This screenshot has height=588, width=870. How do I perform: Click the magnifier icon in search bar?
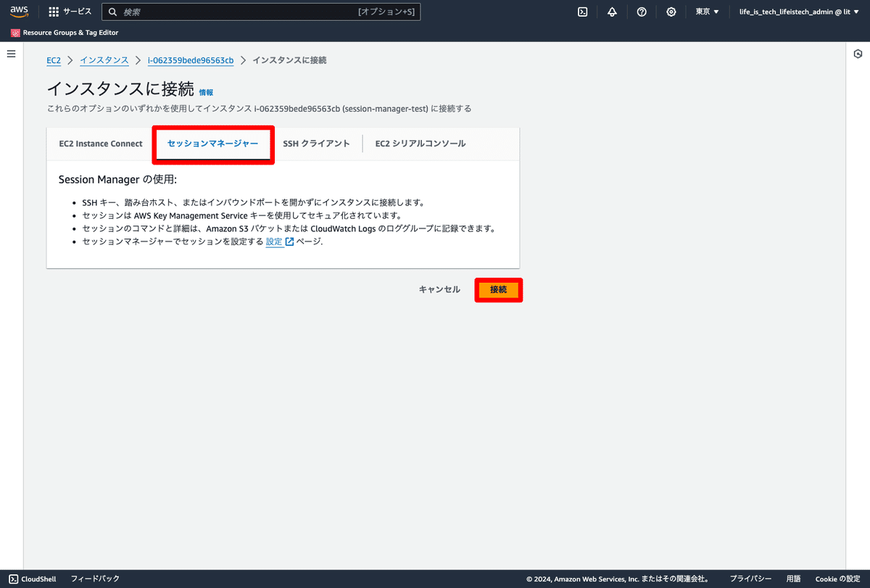[x=112, y=12]
